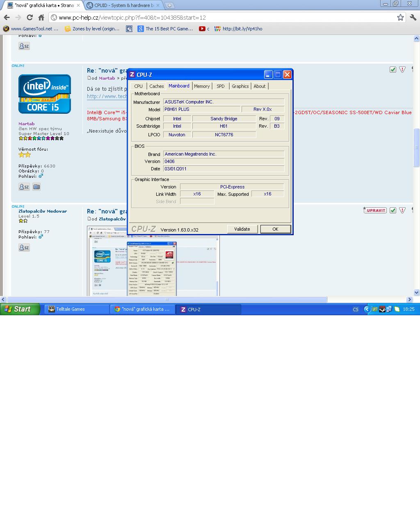This screenshot has height=532, width=420.
Task: Open Chrome wrench settings menu
Action: (413, 17)
